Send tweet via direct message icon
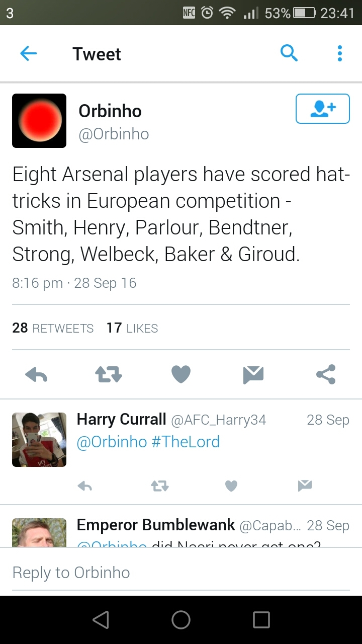362x644 pixels. tap(253, 374)
